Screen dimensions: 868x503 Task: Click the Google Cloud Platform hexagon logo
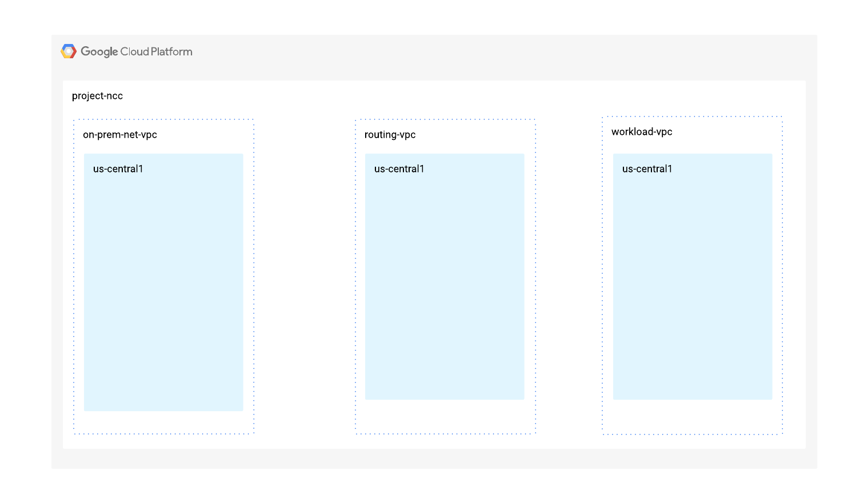pos(69,51)
